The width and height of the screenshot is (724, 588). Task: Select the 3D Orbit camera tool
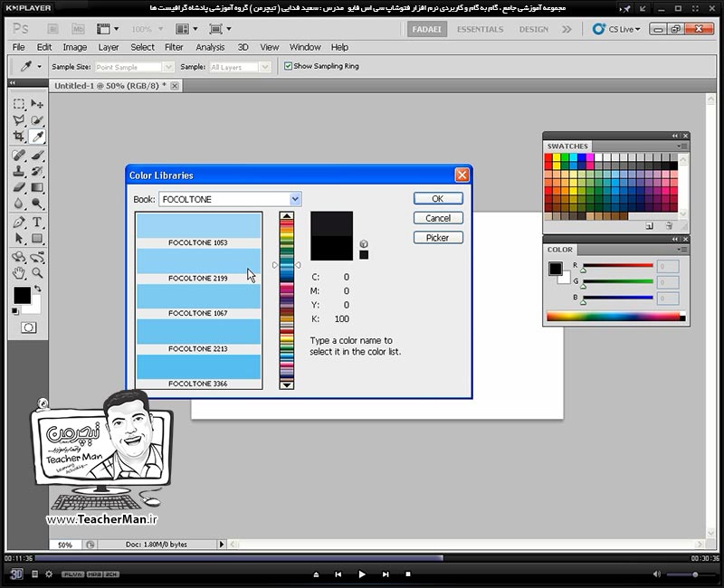coord(37,257)
